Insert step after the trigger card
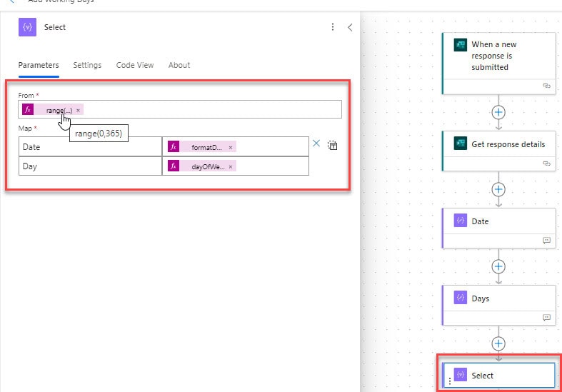The image size is (562, 392). 498,112
